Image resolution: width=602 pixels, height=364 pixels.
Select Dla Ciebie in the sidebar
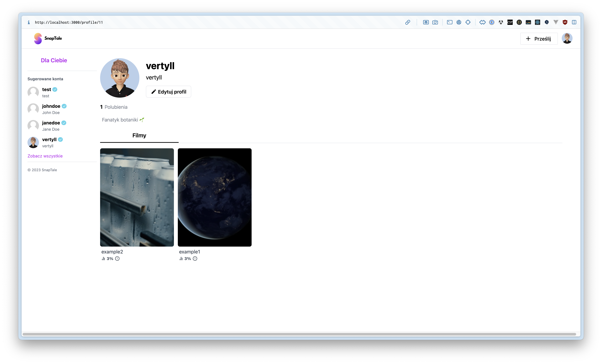54,60
